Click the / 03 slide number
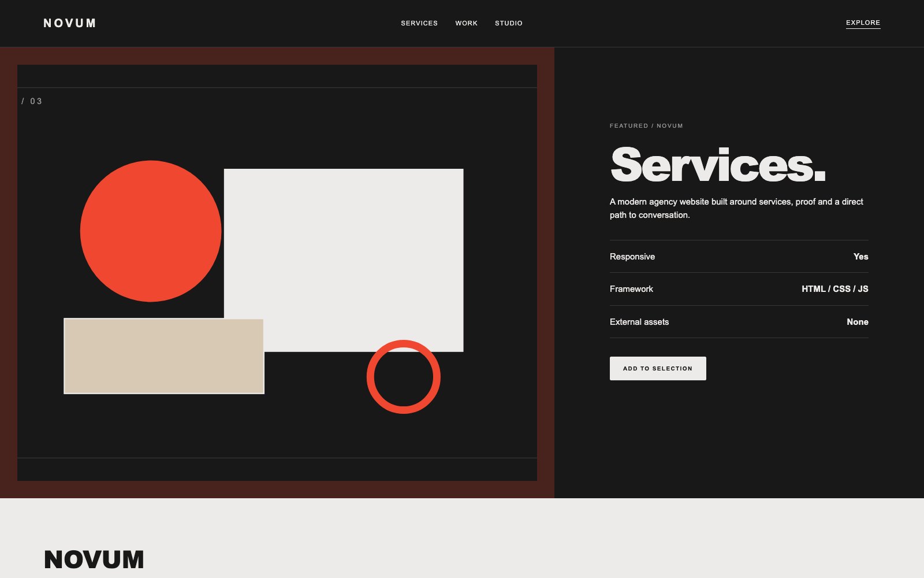The width and height of the screenshot is (924, 578). click(32, 101)
